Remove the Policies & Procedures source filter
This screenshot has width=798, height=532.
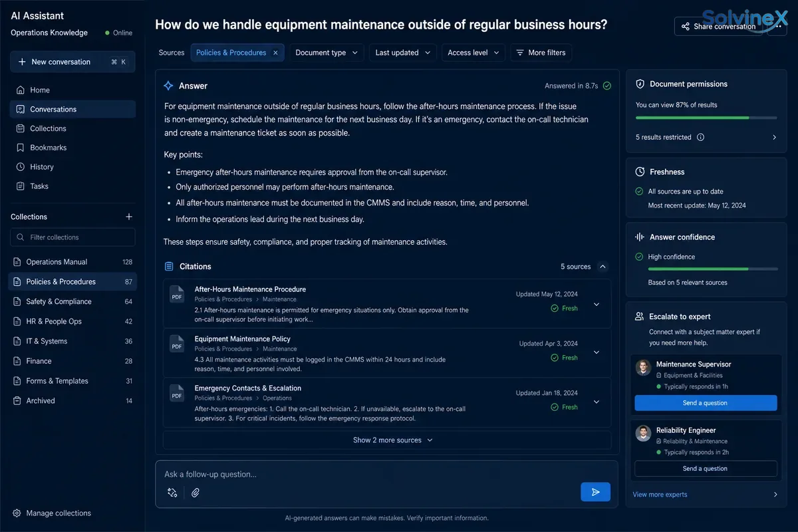click(275, 53)
